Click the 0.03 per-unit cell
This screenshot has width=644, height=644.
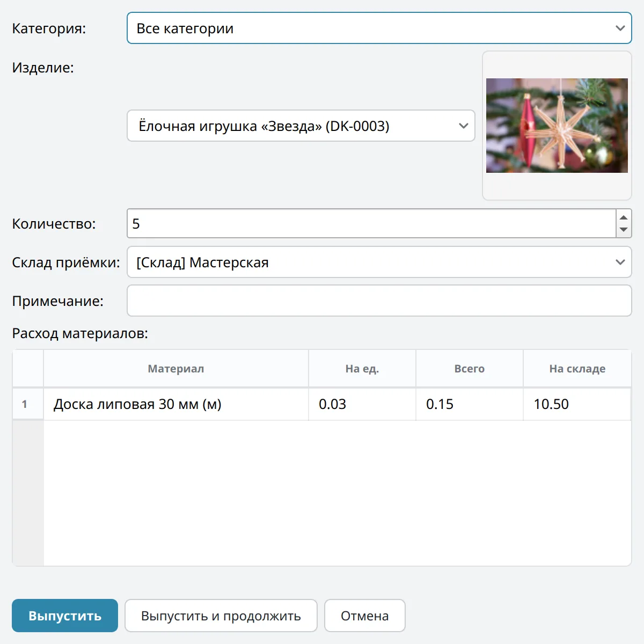click(x=362, y=404)
